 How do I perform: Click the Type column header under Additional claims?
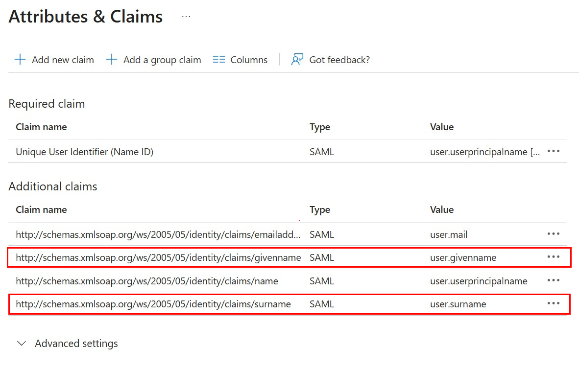pyautogui.click(x=319, y=209)
